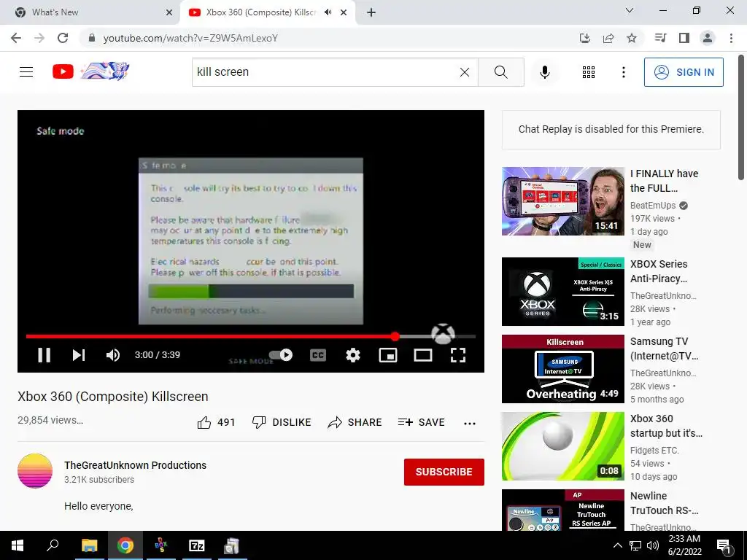Image resolution: width=747 pixels, height=560 pixels.
Task: Start voice search with microphone
Action: coord(544,72)
